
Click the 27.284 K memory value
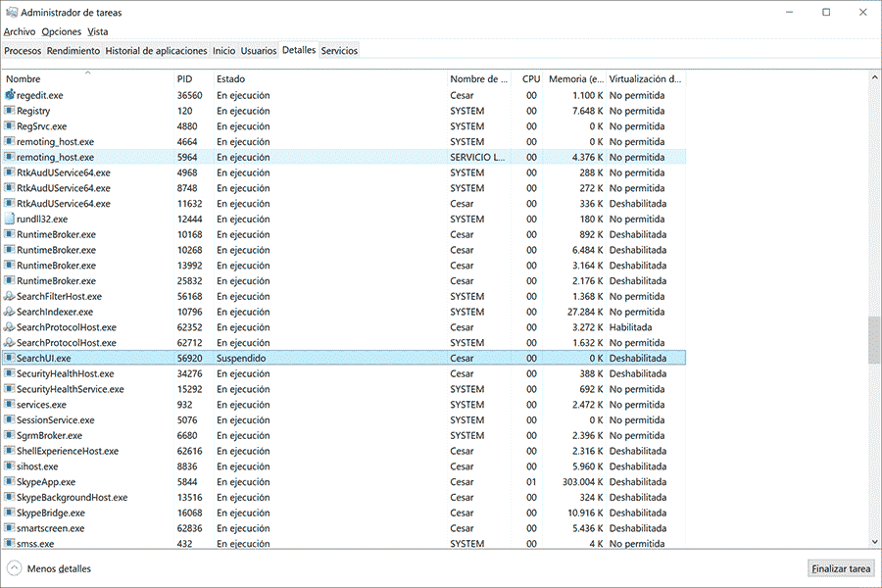tap(585, 312)
